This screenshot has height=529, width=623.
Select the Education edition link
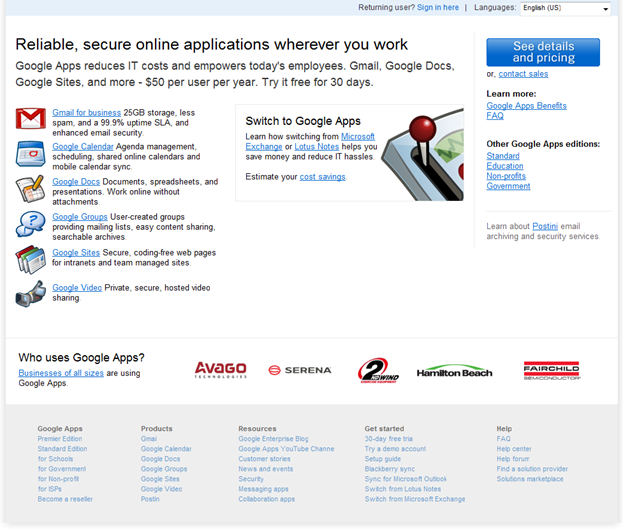click(x=505, y=166)
